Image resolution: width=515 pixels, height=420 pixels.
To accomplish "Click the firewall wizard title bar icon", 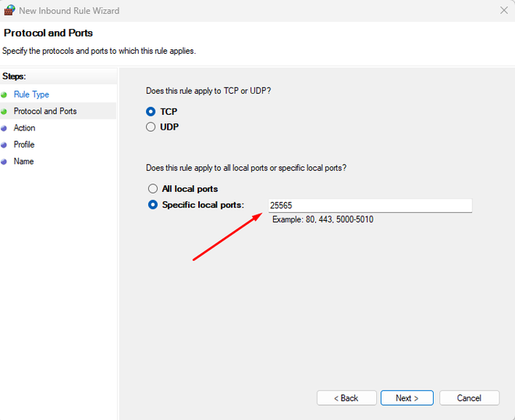I will [9, 10].
